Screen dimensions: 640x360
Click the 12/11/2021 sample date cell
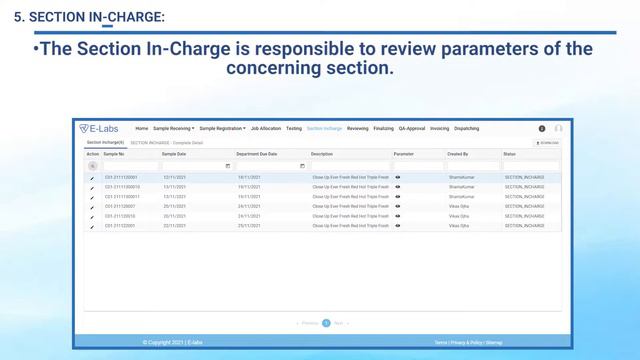pyautogui.click(x=175, y=178)
